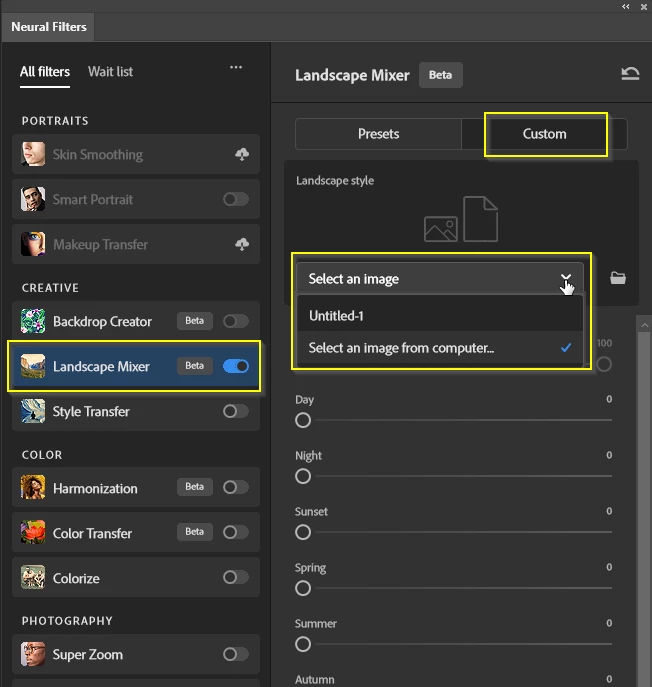Click the strength slider handle near 100
Screen dimensions: 652x687
(x=604, y=364)
